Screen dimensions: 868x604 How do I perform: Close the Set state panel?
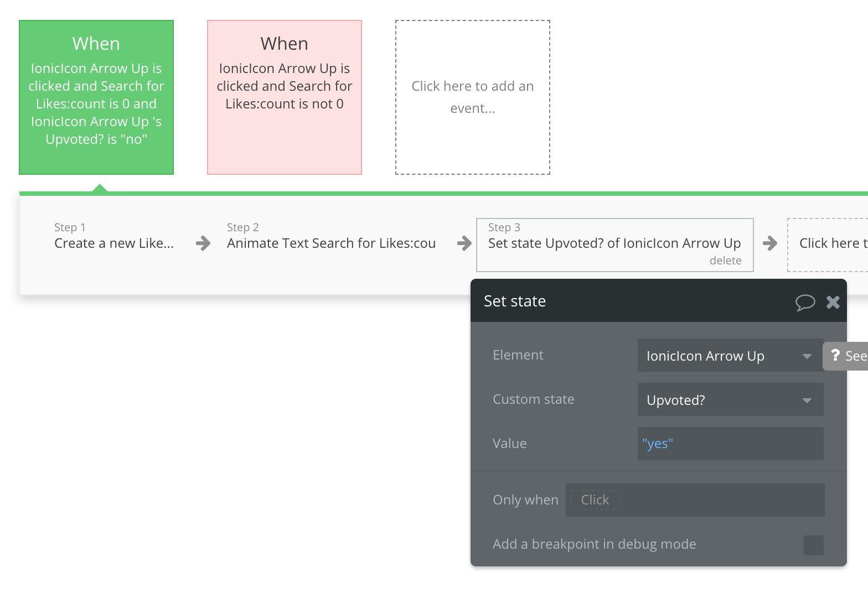pos(833,302)
